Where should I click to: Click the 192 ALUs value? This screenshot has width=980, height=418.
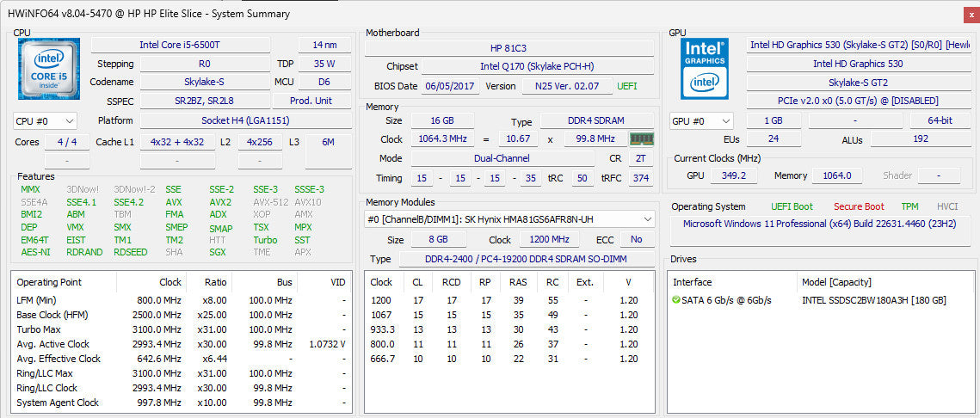pos(921,138)
